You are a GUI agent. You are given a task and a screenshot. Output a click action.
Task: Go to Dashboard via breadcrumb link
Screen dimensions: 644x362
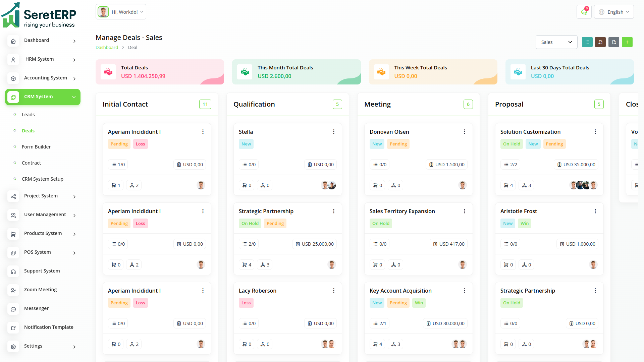coord(107,48)
